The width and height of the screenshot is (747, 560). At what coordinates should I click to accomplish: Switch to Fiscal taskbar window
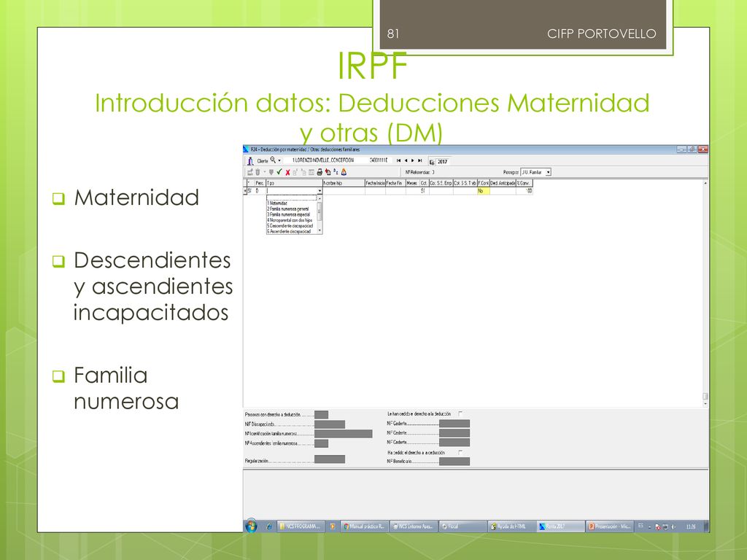coord(462,526)
